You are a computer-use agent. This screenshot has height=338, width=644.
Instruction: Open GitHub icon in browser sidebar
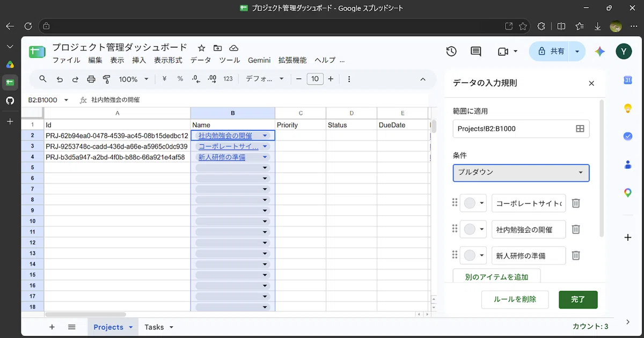point(10,100)
